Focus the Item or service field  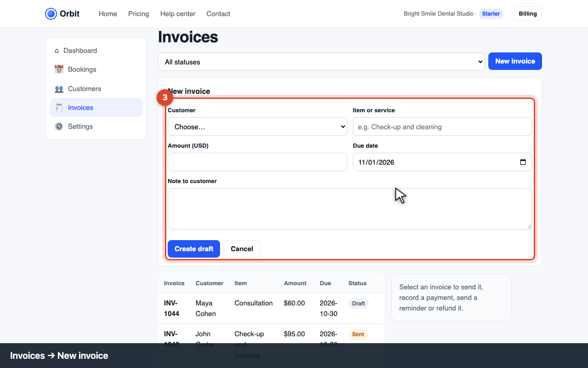(442, 126)
